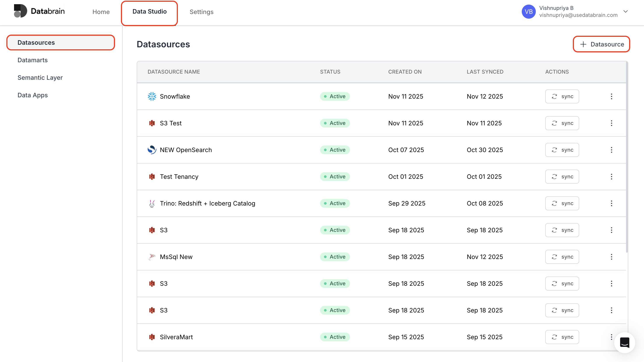
Task: Click the Snowflake datasource icon
Action: click(x=152, y=96)
